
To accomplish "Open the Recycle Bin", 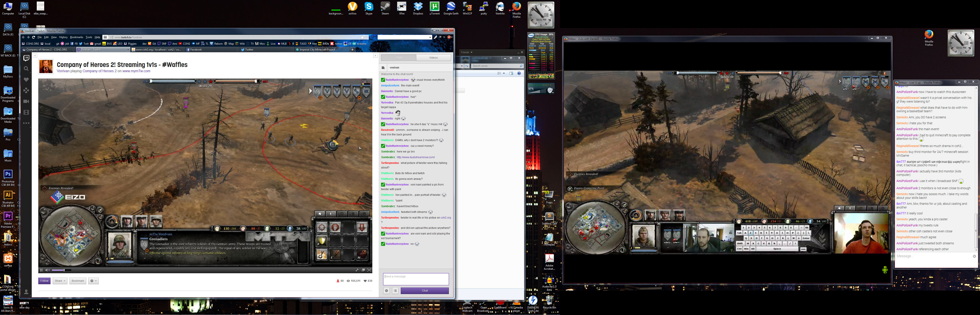I will tap(549, 302).
